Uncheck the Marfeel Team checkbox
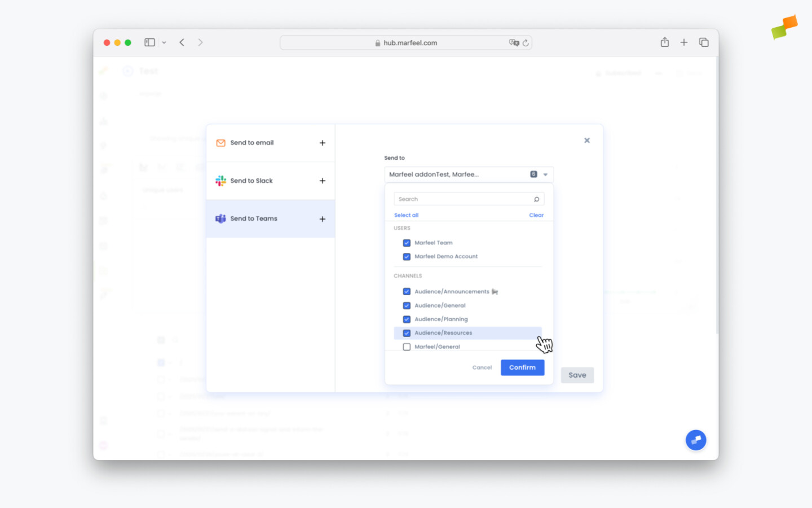812x508 pixels. [407, 243]
